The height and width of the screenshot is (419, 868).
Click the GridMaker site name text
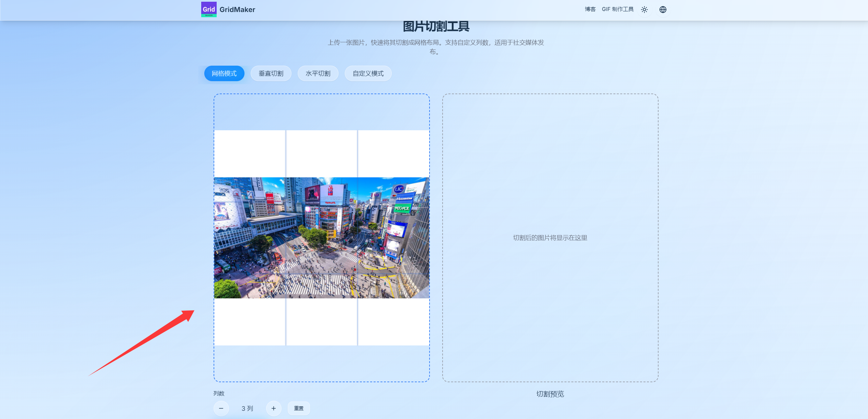[238, 9]
